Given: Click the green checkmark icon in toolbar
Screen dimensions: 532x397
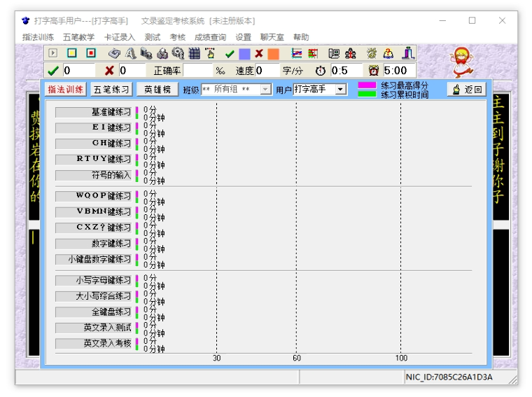Looking at the screenshot, I should pyautogui.click(x=230, y=54).
